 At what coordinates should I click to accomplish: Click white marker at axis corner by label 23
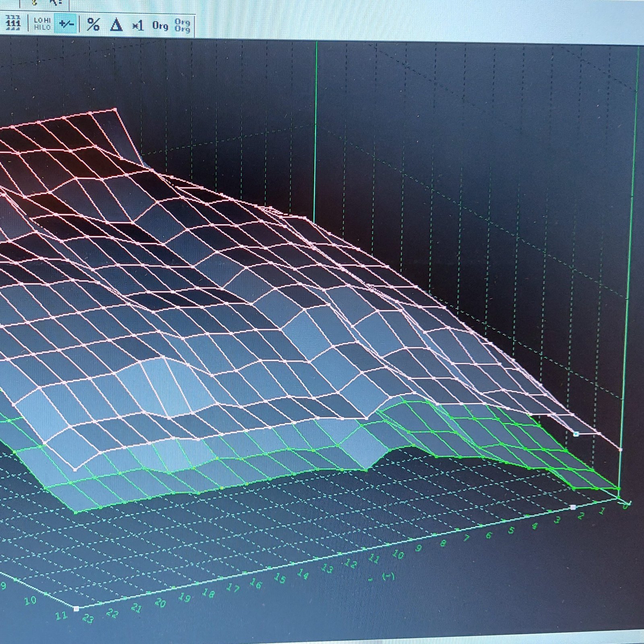[x=76, y=609]
